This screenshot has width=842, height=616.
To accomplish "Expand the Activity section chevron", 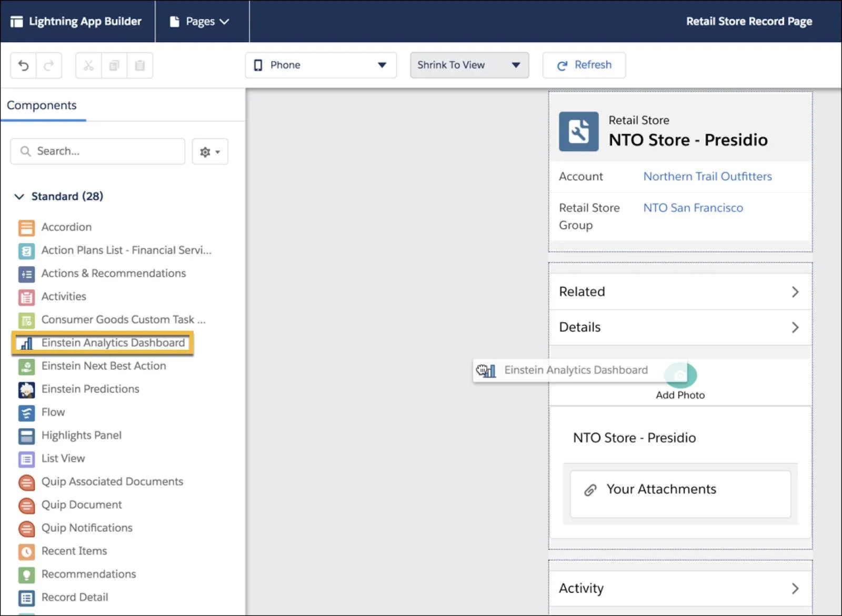I will pyautogui.click(x=795, y=589).
